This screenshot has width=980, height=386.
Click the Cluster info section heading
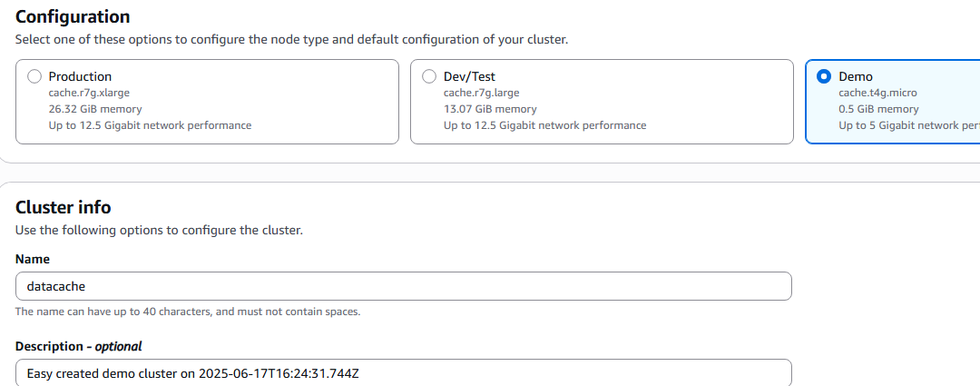[64, 207]
